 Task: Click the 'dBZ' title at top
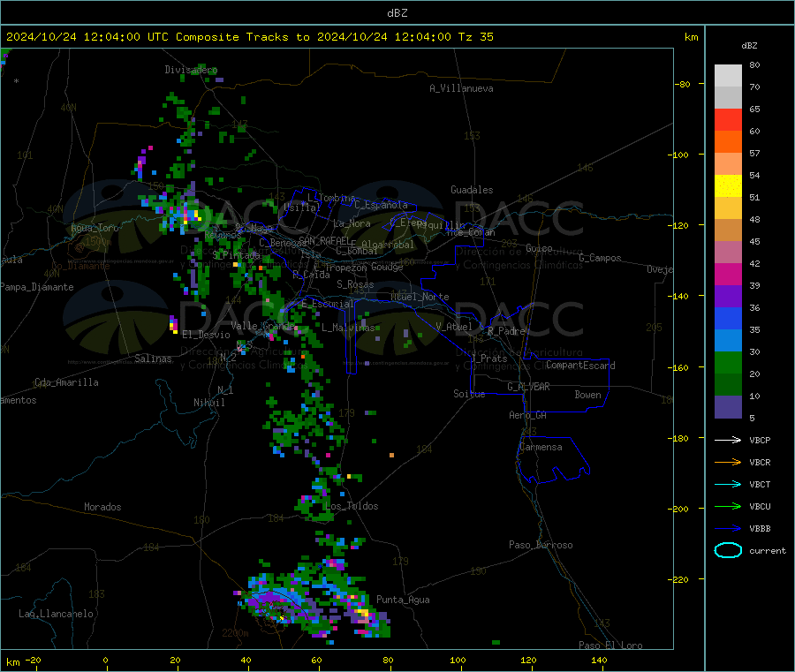(x=397, y=13)
